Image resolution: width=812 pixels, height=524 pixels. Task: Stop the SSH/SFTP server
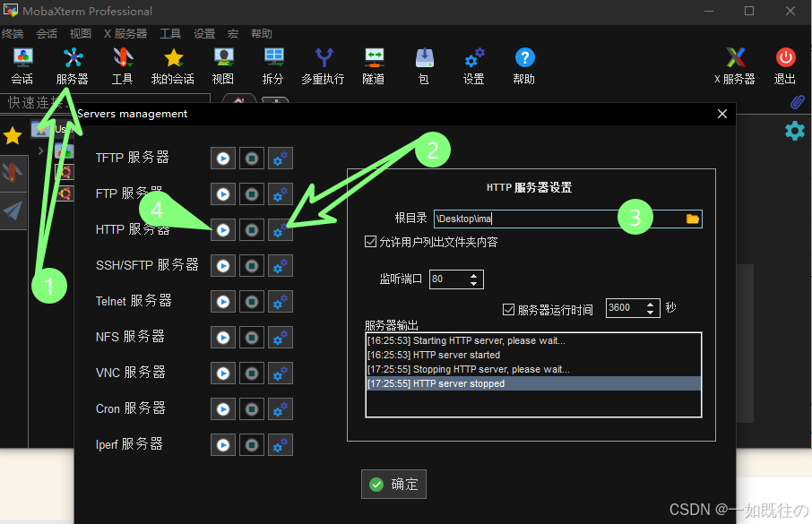tap(252, 266)
